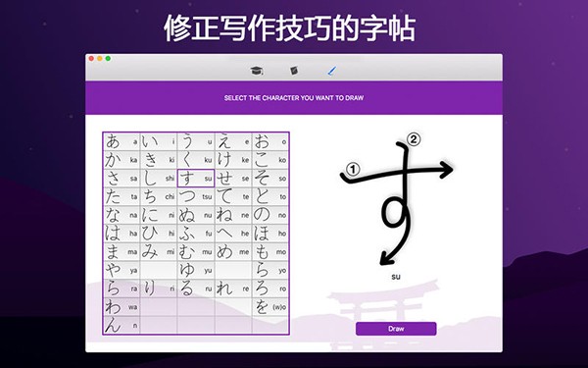Open the graduation cap learn tab

click(x=257, y=71)
